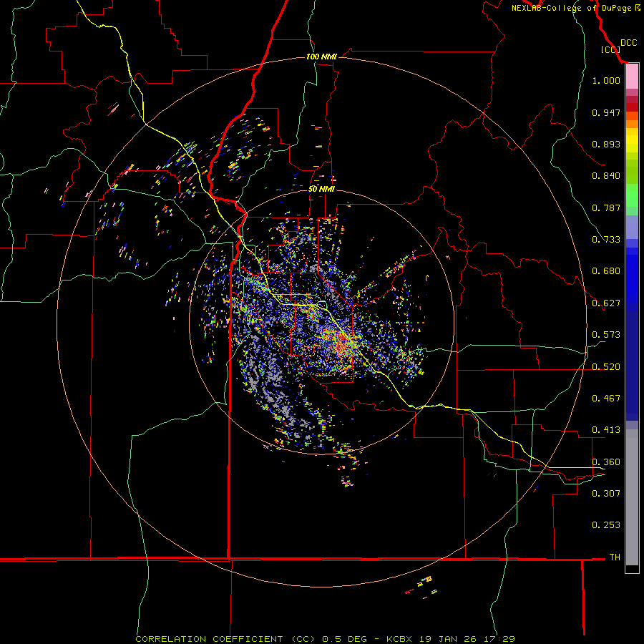Select the 0.947 scale value
Viewport: 644px width, 644px height.
click(606, 112)
